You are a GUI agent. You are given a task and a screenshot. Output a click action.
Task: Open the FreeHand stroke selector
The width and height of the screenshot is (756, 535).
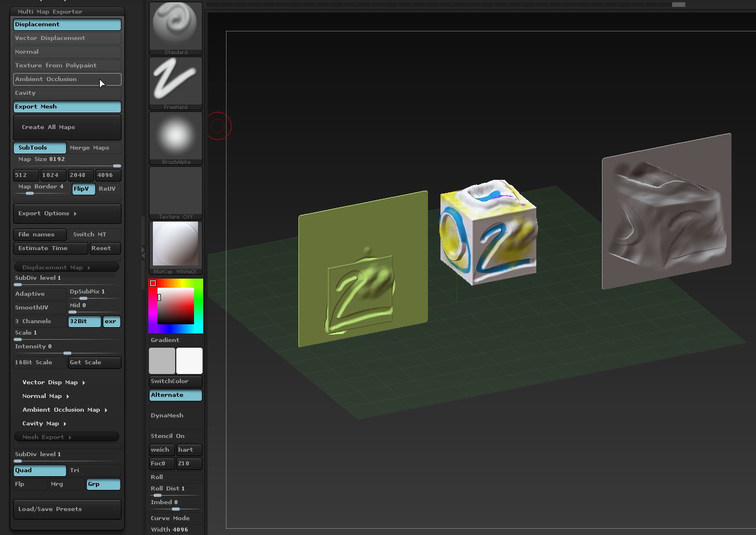click(x=176, y=83)
